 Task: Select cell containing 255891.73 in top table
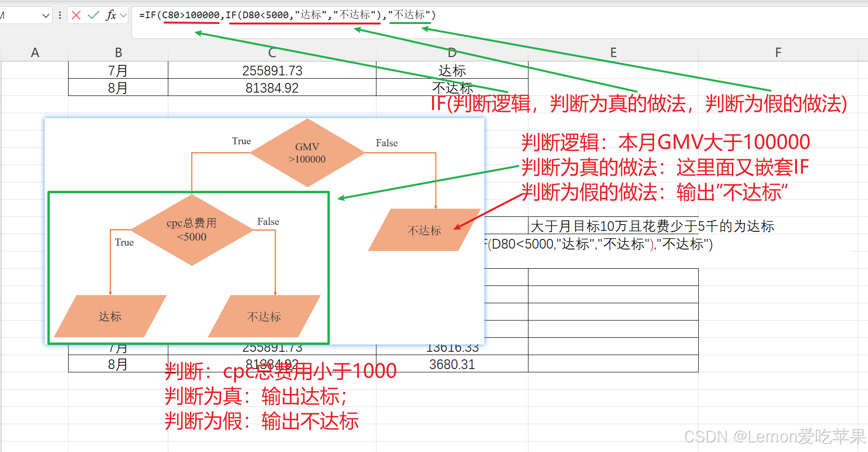click(272, 70)
